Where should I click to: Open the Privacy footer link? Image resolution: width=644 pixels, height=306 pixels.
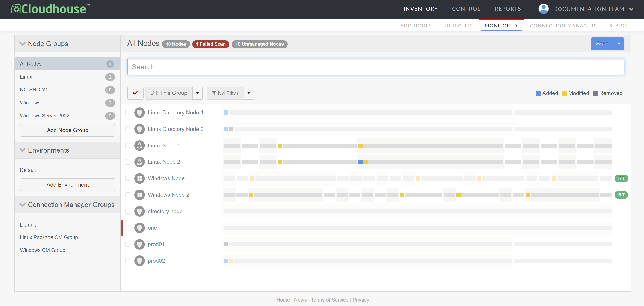[x=360, y=300]
